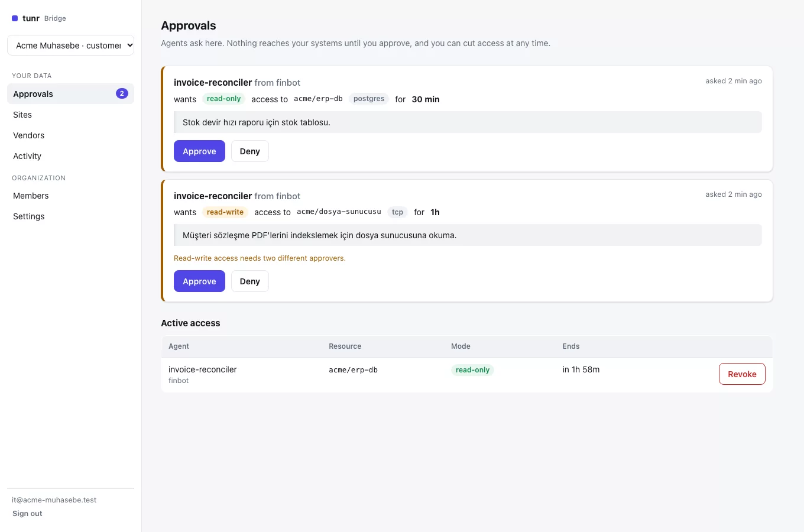Image resolution: width=804 pixels, height=532 pixels.
Task: Click the it@acme-muhasebe.test email address
Action: point(54,500)
